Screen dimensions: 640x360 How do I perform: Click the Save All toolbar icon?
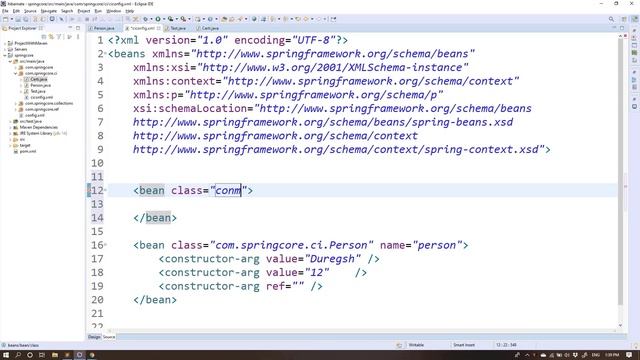click(x=25, y=19)
